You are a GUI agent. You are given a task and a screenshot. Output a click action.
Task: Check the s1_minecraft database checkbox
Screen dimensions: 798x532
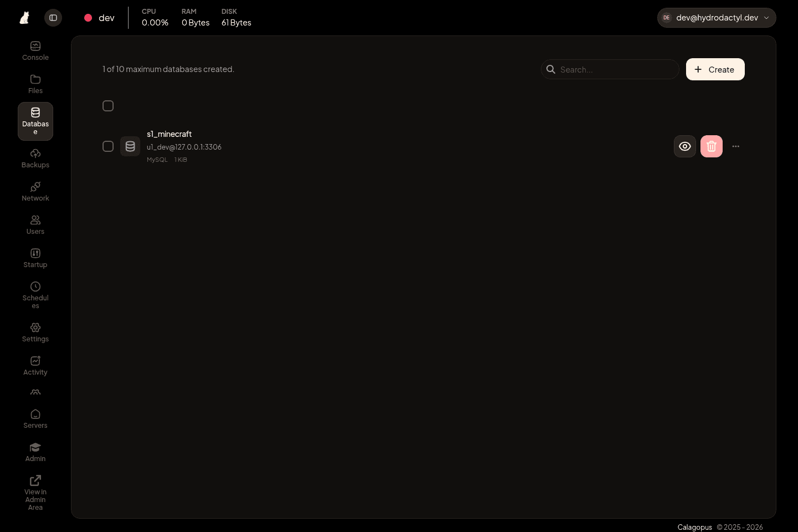[108, 146]
